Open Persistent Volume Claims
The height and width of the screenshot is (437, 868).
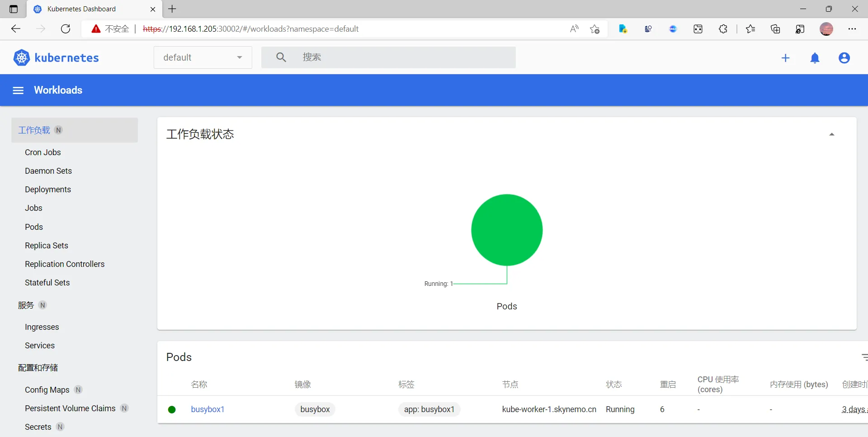click(70, 408)
